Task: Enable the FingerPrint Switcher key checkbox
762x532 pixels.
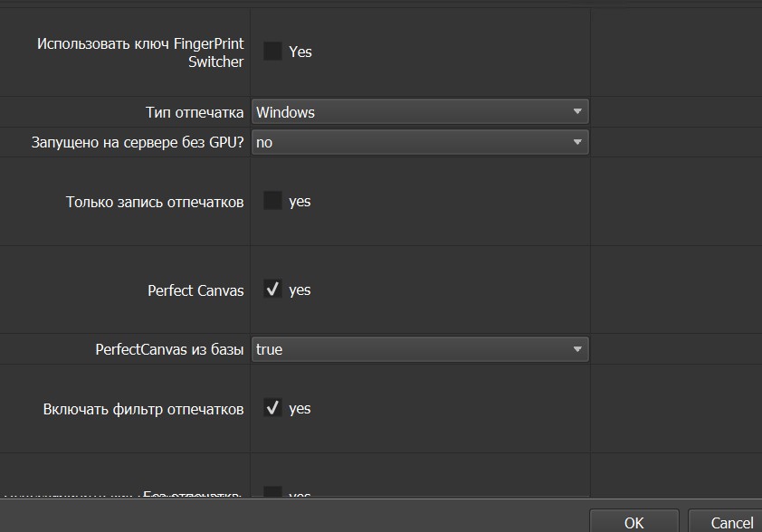Action: 272,52
